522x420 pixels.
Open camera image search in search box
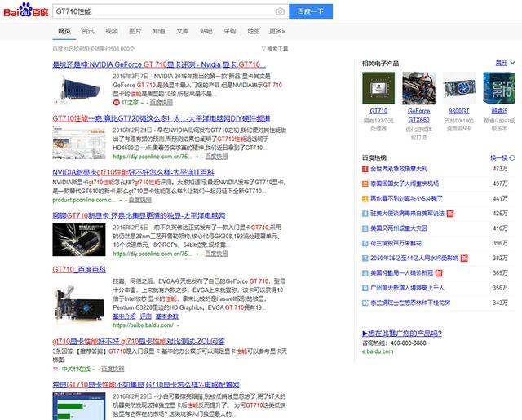280,11
